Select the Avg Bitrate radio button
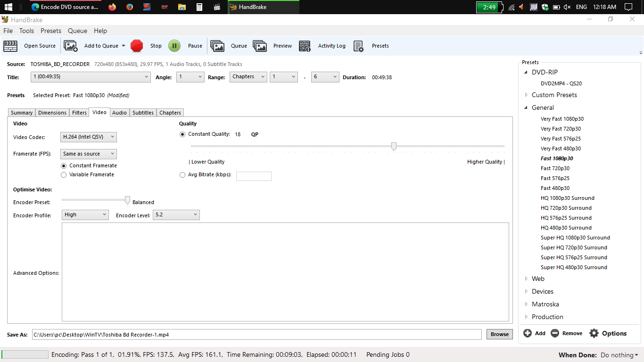 182,175
